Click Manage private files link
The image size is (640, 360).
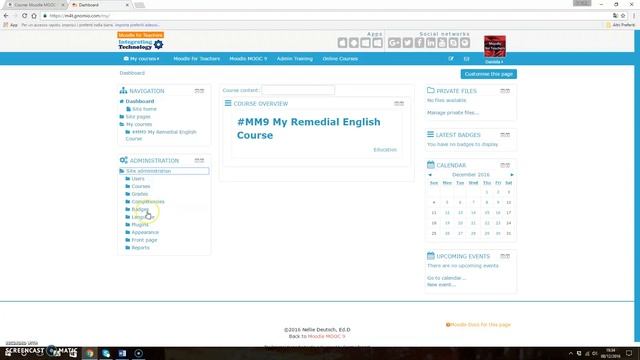(x=453, y=113)
